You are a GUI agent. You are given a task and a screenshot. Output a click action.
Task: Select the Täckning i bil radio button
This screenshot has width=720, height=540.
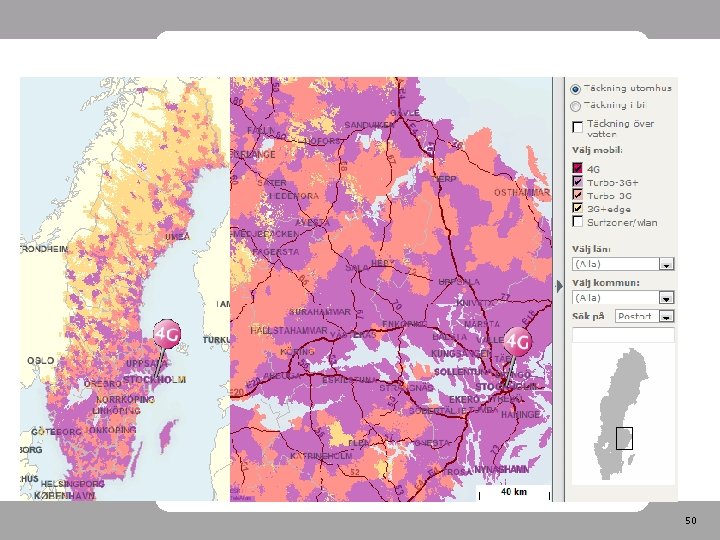[x=575, y=106]
